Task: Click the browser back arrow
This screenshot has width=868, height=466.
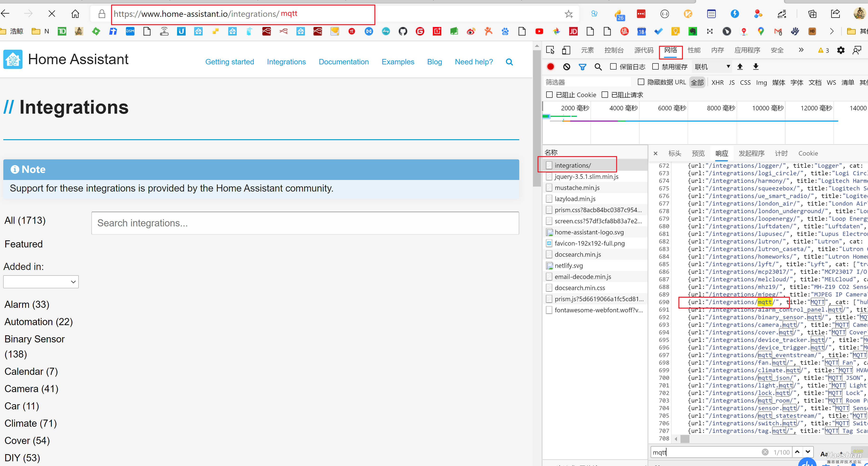Action: (5, 14)
